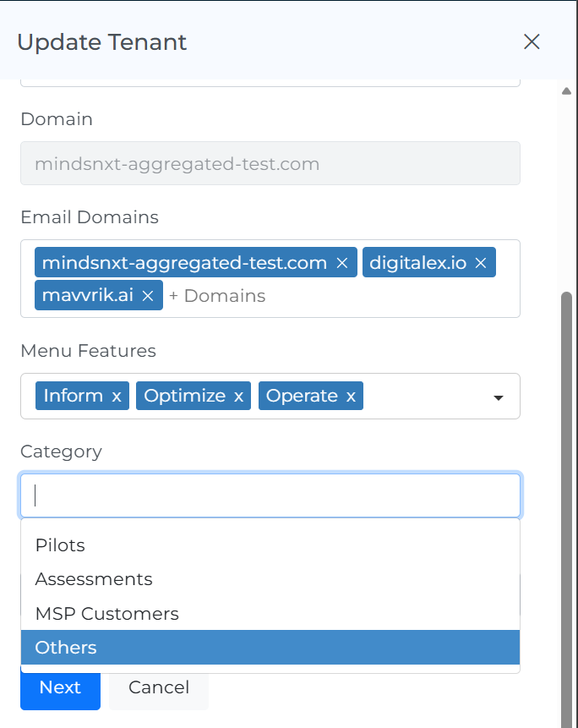The height and width of the screenshot is (728, 578).
Task: Click the Inform tag label in Menu Features
Action: 73,397
